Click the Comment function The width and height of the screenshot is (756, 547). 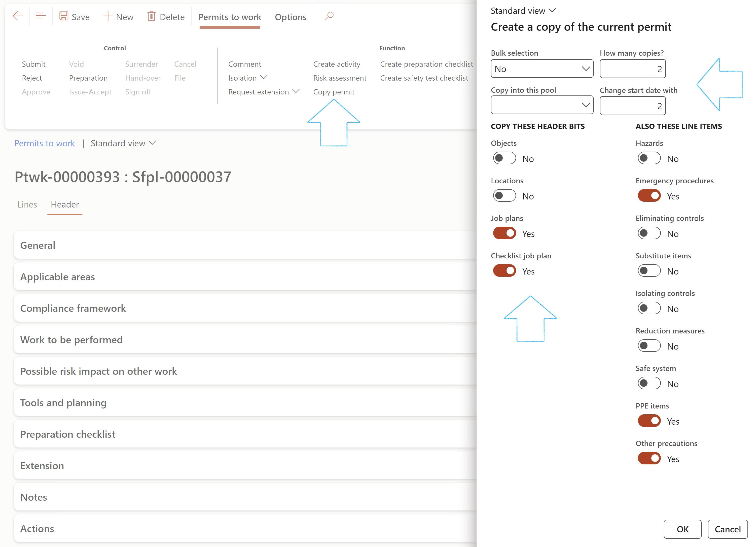[245, 64]
